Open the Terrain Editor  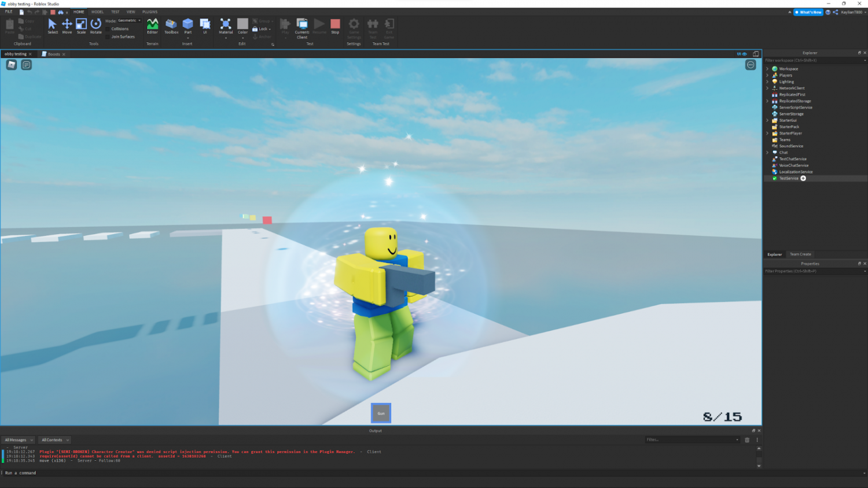pos(152,25)
